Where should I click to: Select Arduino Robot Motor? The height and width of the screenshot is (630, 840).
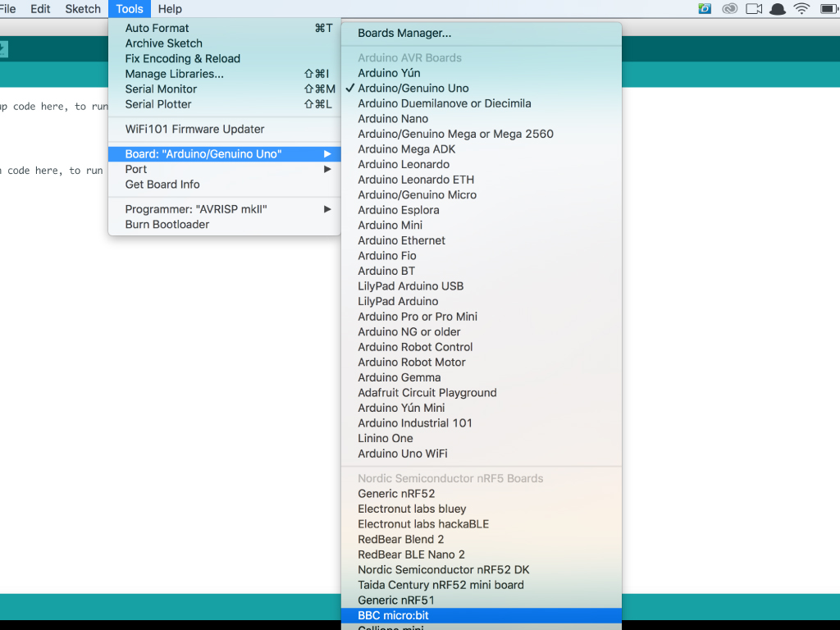point(481,362)
